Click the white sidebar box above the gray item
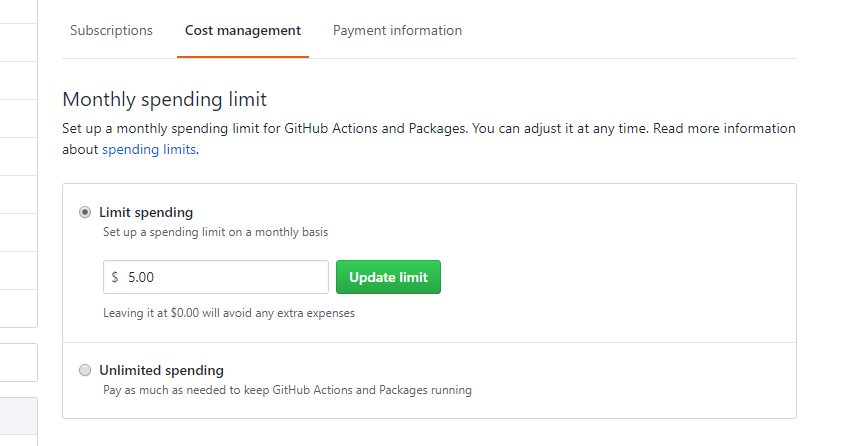 tap(18, 362)
